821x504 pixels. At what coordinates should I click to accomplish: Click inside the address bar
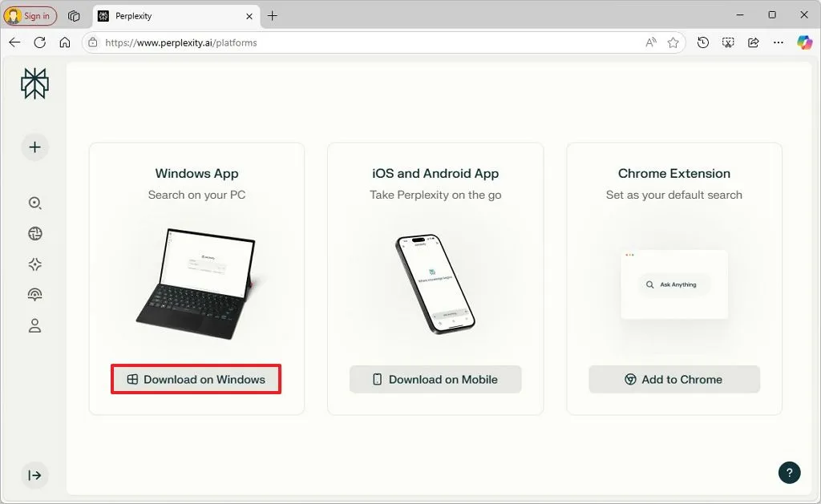pyautogui.click(x=321, y=42)
